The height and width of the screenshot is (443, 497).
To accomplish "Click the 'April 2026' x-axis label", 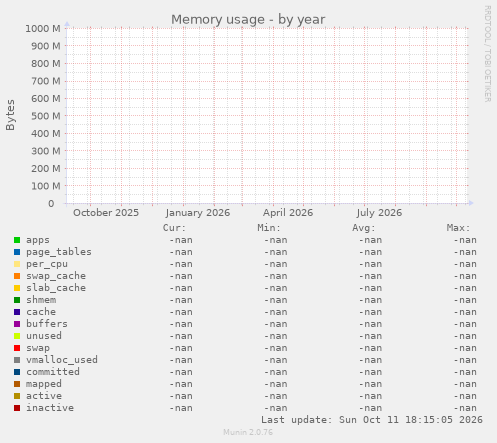I will pyautogui.click(x=288, y=213).
